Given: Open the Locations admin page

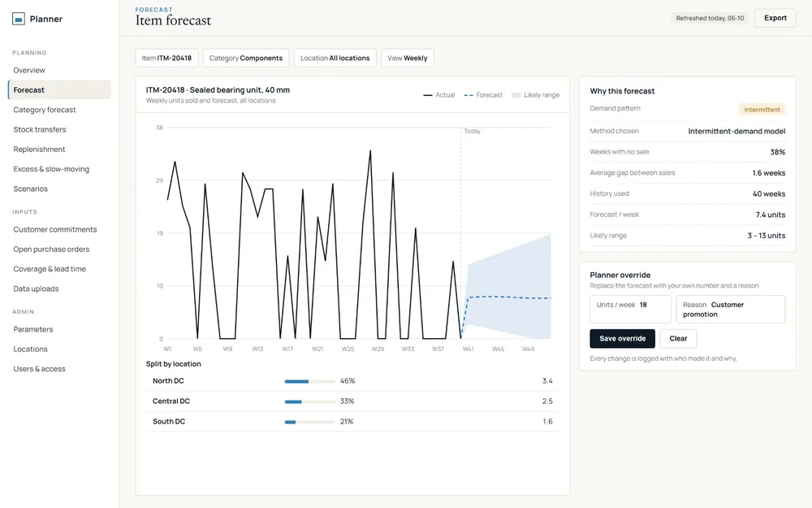Looking at the screenshot, I should click(x=31, y=349).
